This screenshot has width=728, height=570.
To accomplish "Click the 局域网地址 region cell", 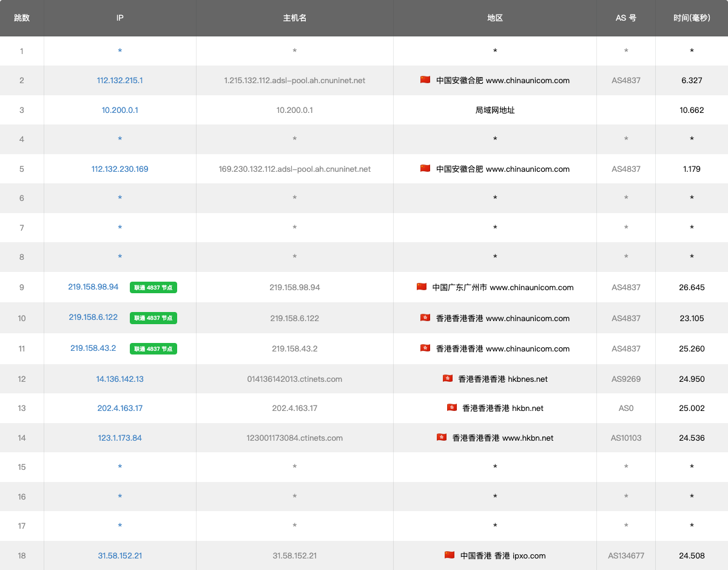I will coord(495,110).
